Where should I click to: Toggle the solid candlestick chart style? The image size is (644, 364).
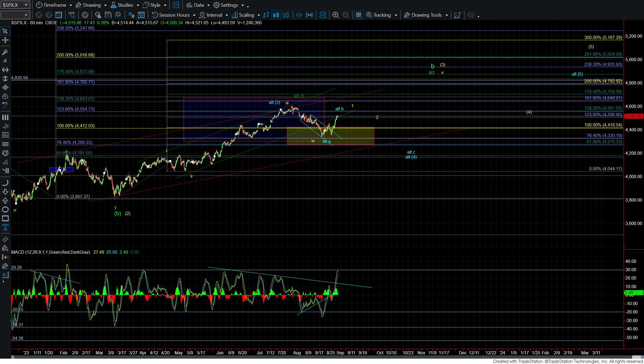click(276, 15)
